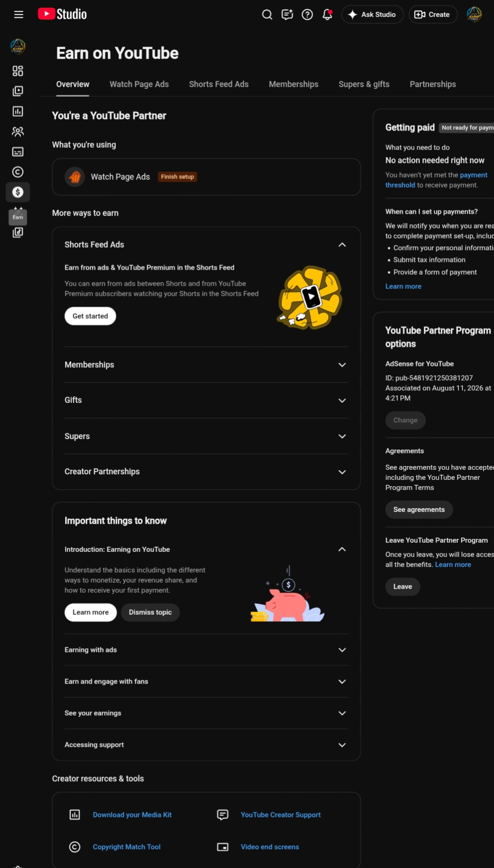Go to Dashboard in sidebar
This screenshot has width=494, height=868.
click(x=18, y=71)
